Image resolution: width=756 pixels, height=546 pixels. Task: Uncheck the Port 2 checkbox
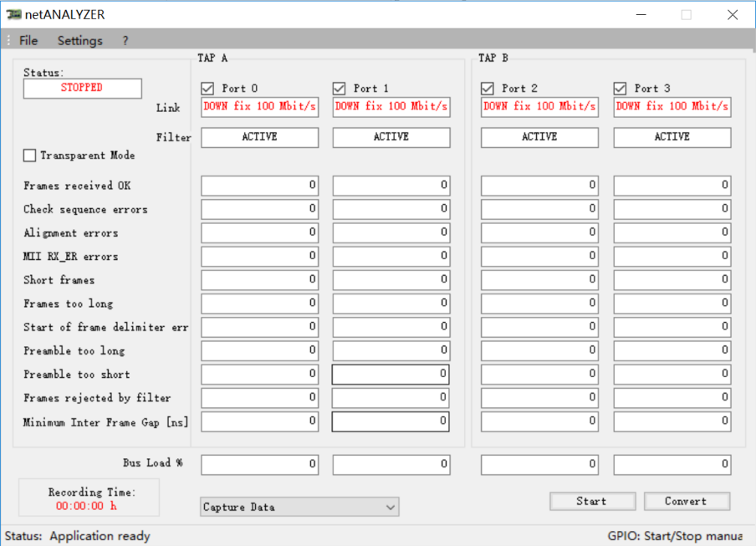[x=487, y=88]
